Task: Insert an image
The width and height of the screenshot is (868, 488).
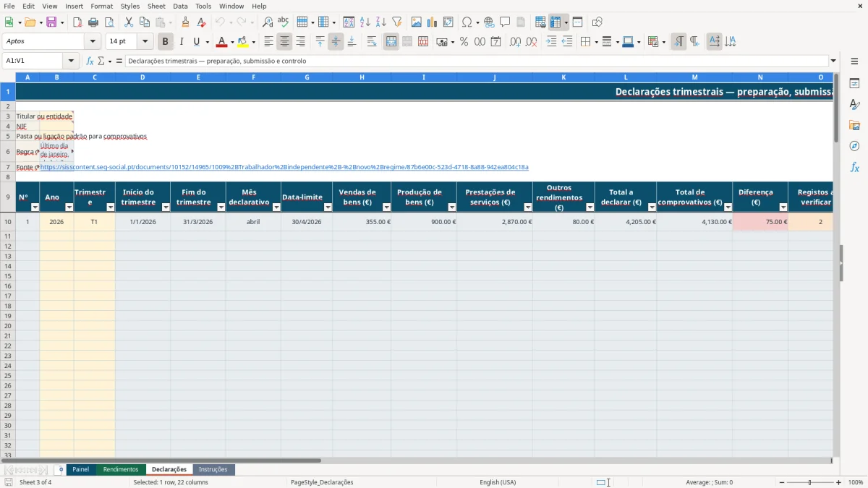Action: click(417, 22)
